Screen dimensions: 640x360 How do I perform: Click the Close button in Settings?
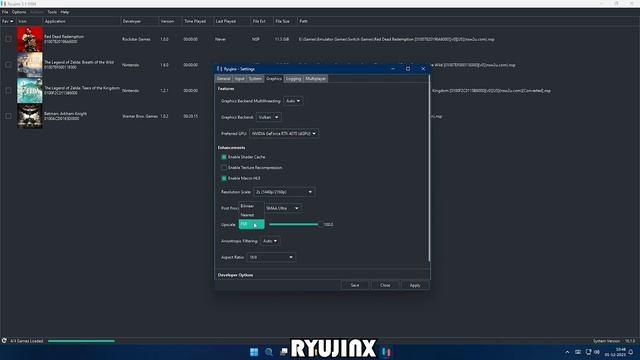tap(385, 285)
